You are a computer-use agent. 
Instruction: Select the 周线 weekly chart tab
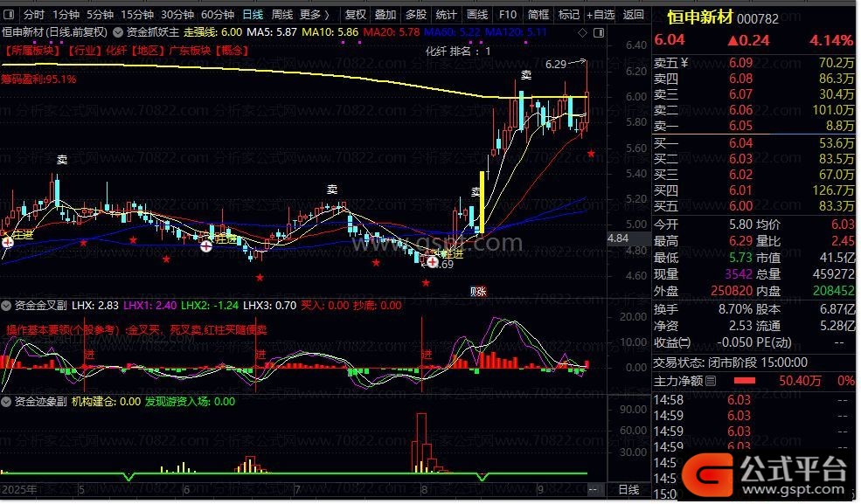click(281, 14)
